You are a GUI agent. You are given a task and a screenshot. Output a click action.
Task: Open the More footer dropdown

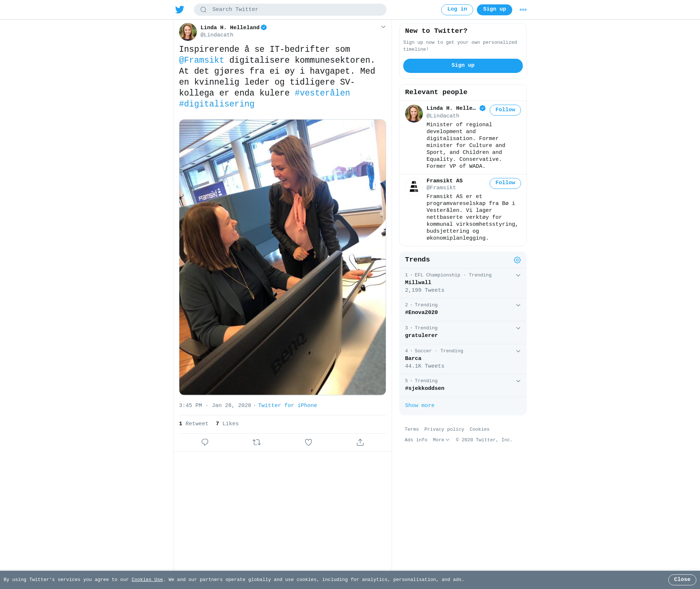pos(441,440)
